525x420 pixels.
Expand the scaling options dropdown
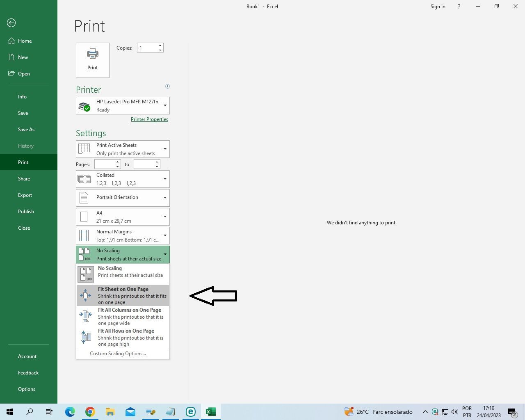click(x=165, y=254)
